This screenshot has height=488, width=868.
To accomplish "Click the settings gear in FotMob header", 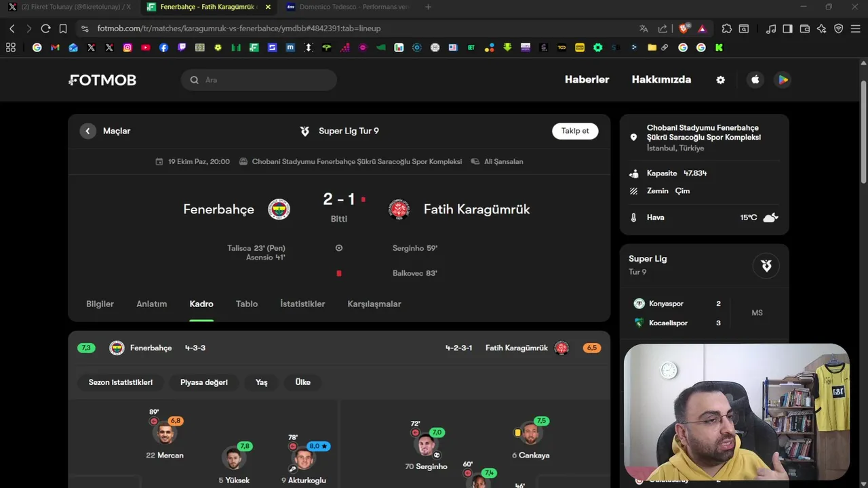I will pyautogui.click(x=720, y=80).
